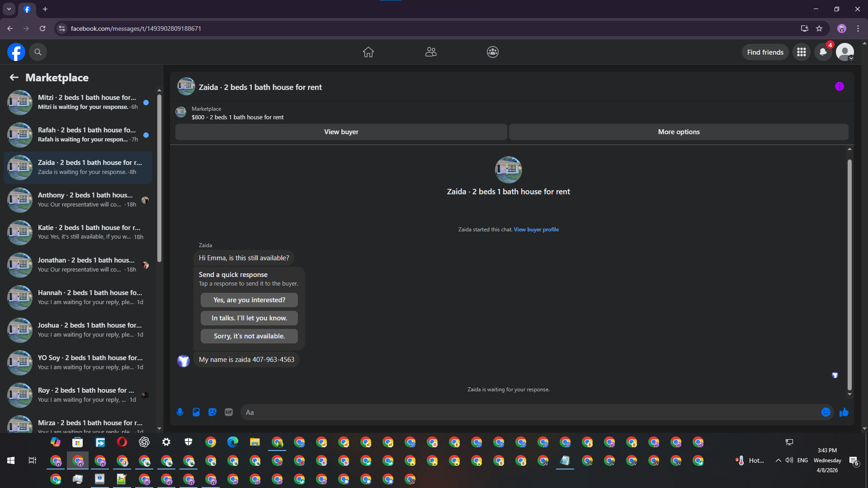Show hidden system tray icons chevron
The image size is (868, 488).
(778, 460)
